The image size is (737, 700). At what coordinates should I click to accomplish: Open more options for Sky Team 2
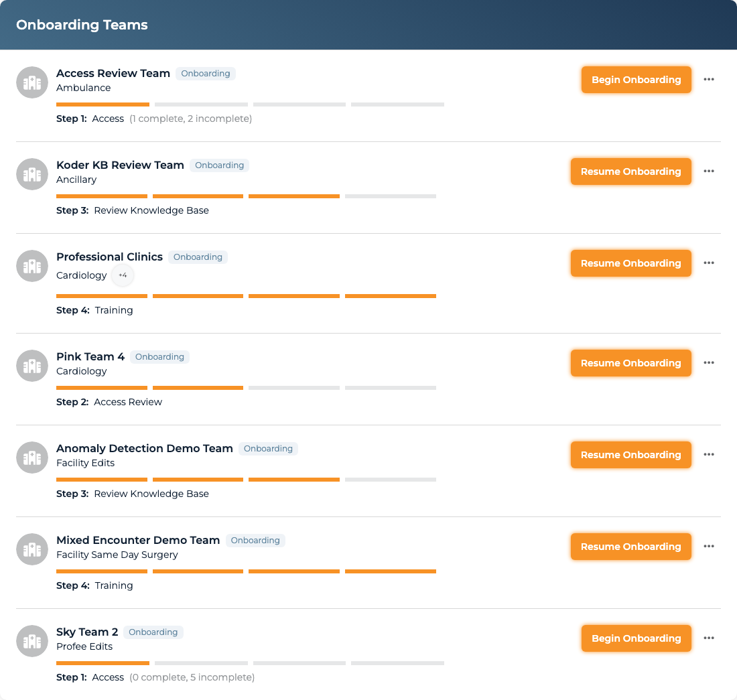[709, 638]
